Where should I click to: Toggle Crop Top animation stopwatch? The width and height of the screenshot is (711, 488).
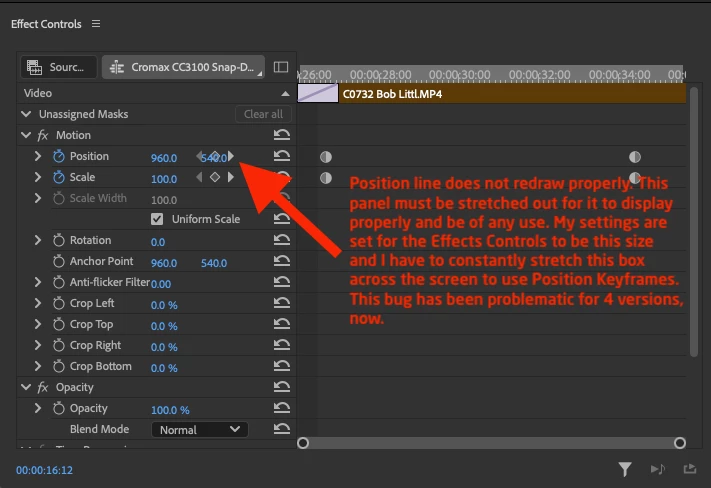58,324
